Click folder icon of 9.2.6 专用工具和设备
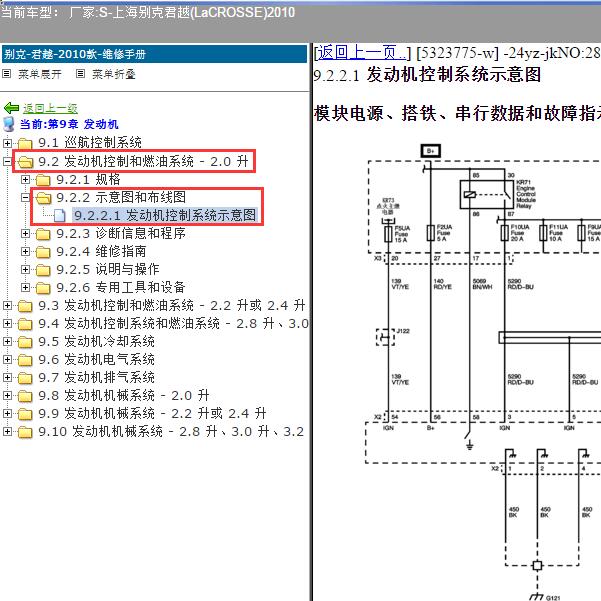The width and height of the screenshot is (601, 601). pos(43,288)
